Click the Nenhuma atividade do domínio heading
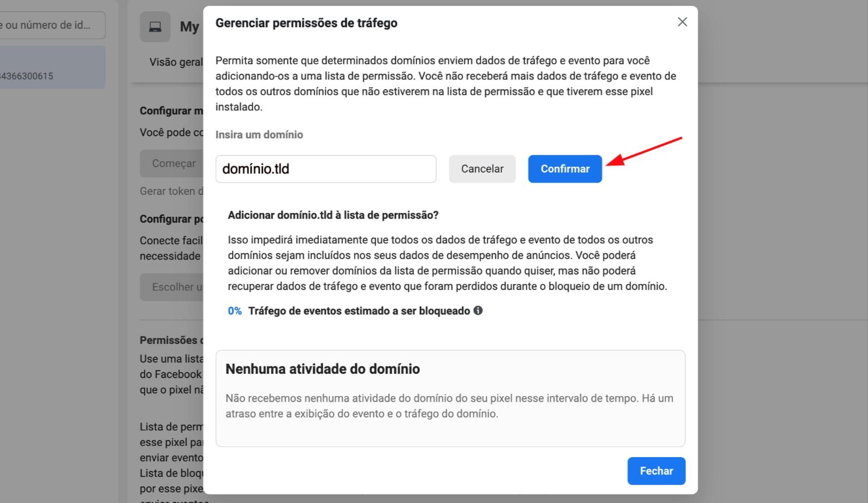The width and height of the screenshot is (868, 503). click(323, 369)
